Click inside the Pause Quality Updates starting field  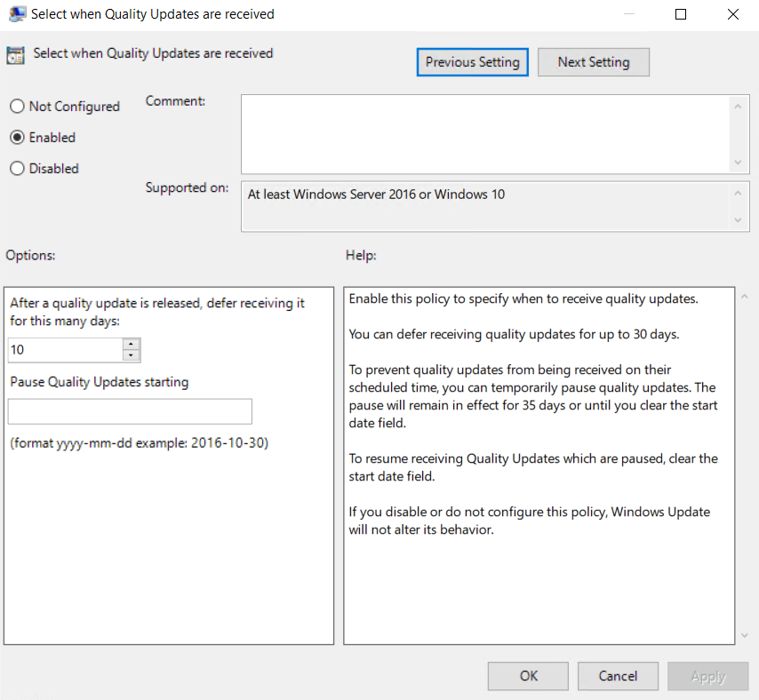click(129, 411)
